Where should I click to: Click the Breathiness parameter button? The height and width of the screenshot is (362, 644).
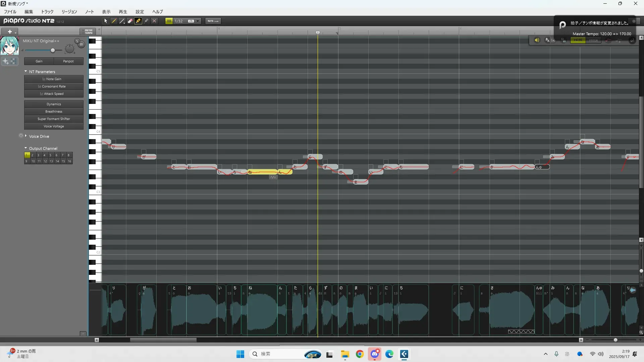54,112
